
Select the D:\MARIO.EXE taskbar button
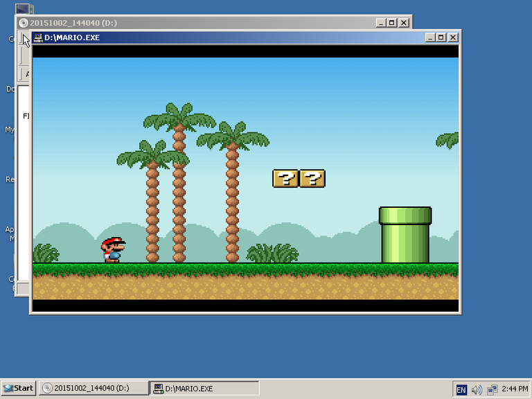tap(204, 388)
